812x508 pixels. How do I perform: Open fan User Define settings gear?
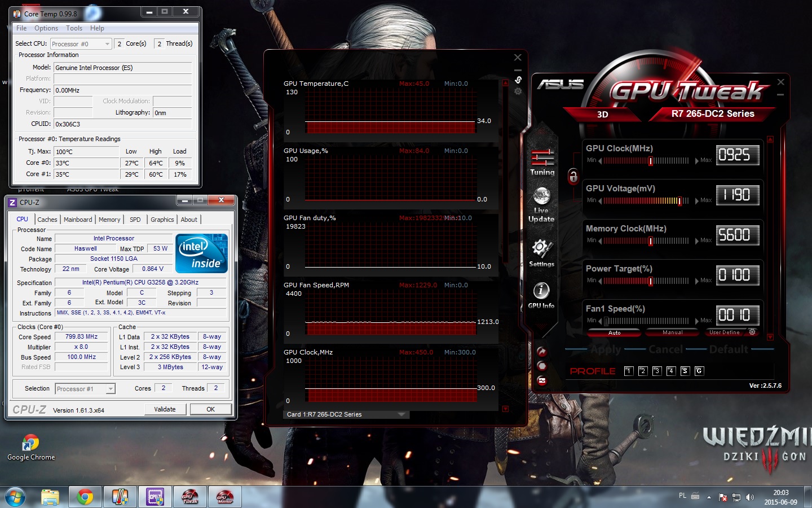(x=752, y=332)
